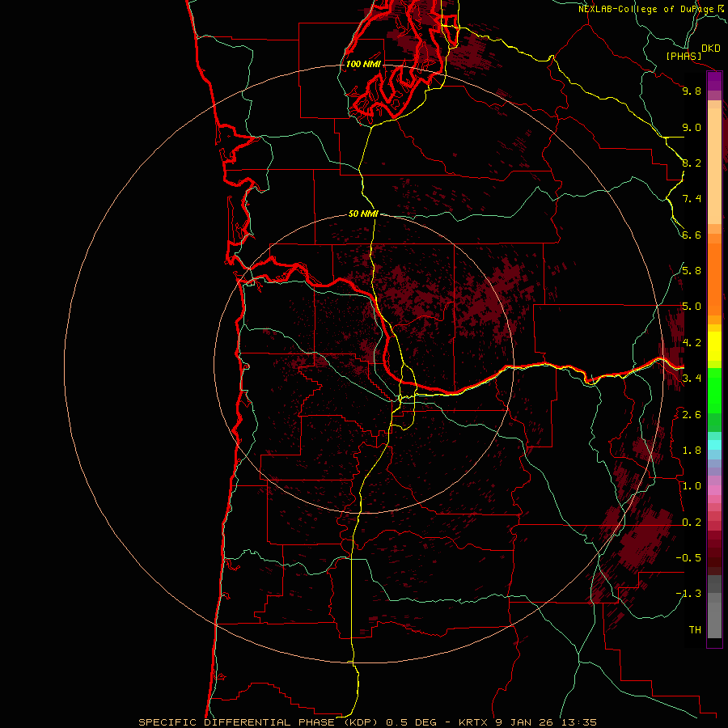Click the bright green color bar segment
This screenshot has width=728, height=728.
pyautogui.click(x=714, y=392)
